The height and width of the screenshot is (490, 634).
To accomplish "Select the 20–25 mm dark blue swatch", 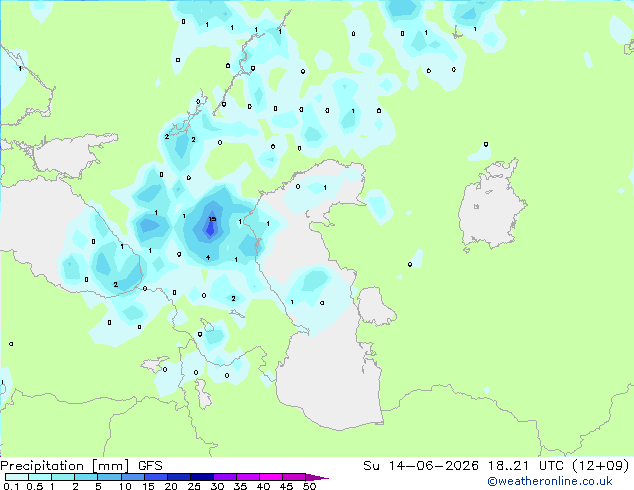I will click(178, 477).
